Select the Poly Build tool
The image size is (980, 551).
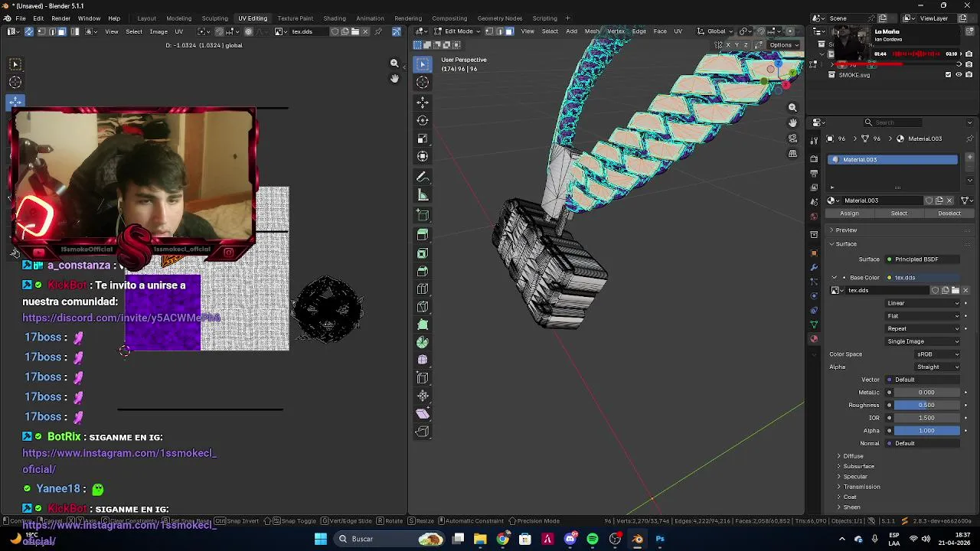click(423, 325)
